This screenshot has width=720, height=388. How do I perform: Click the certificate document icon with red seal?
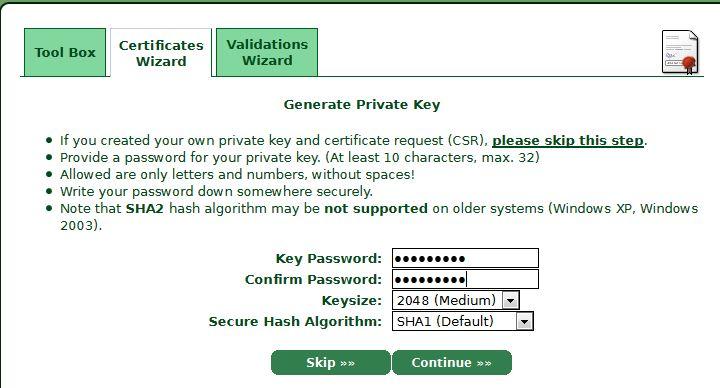point(681,52)
